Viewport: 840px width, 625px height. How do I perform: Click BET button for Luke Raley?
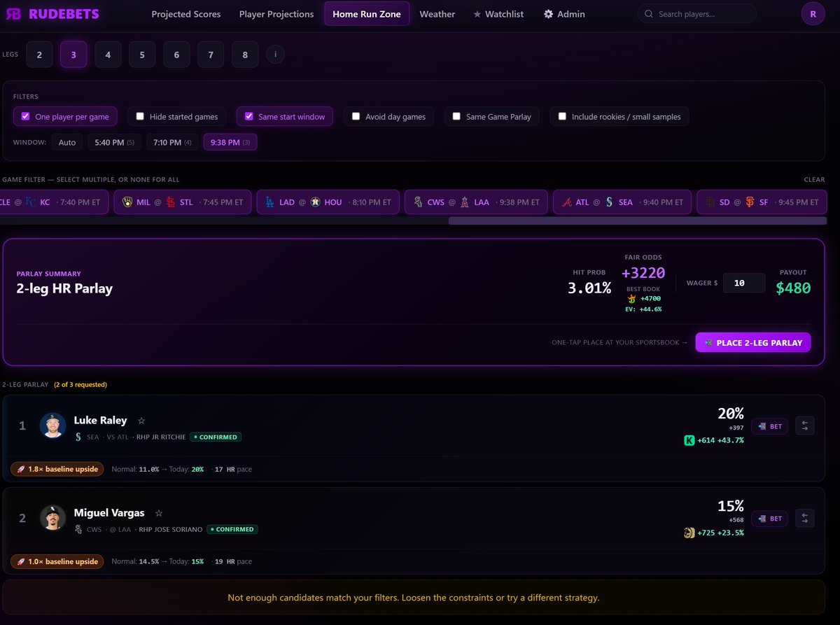[769, 426]
